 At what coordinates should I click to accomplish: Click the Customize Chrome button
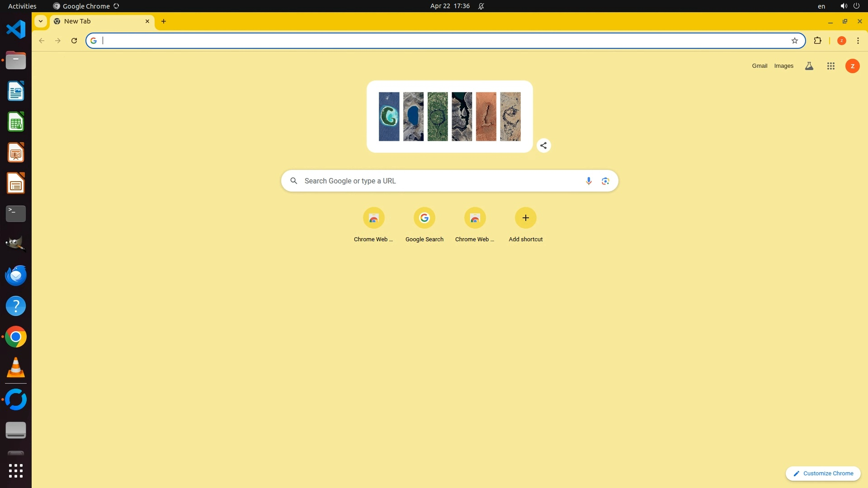(x=823, y=474)
